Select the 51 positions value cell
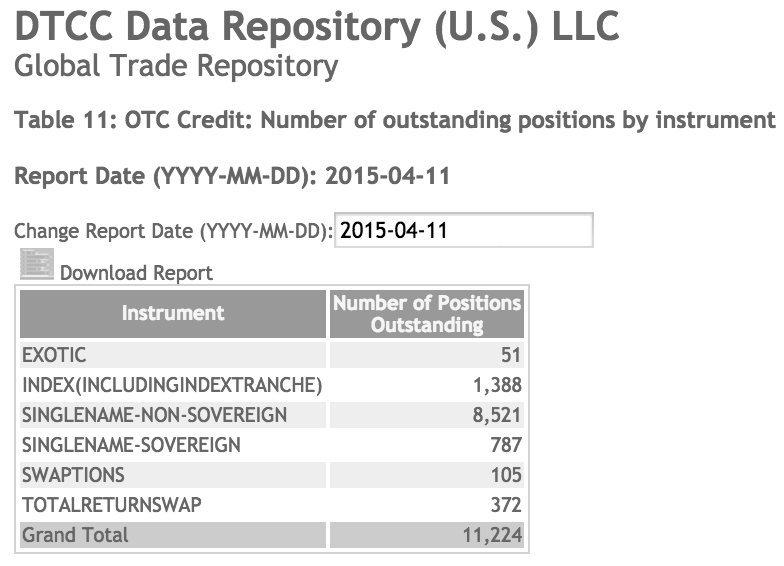784x566 pixels. [x=426, y=355]
